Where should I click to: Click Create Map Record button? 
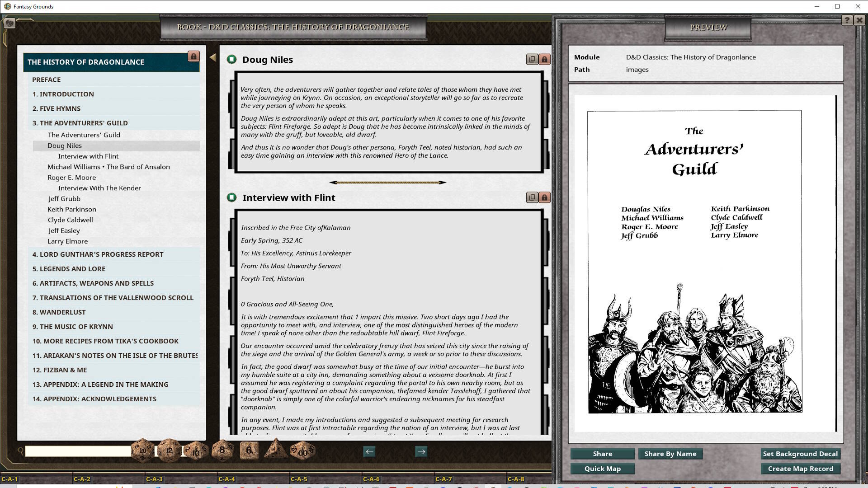pyautogui.click(x=800, y=469)
